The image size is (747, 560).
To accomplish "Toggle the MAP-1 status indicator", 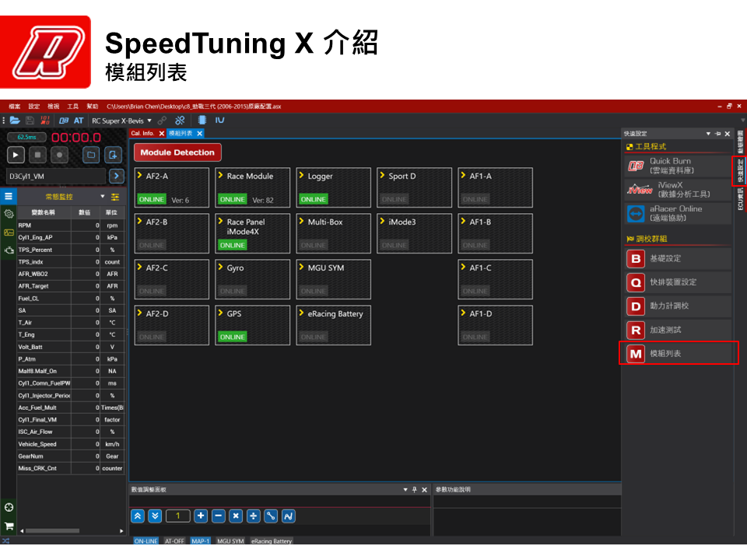I will click(x=201, y=541).
